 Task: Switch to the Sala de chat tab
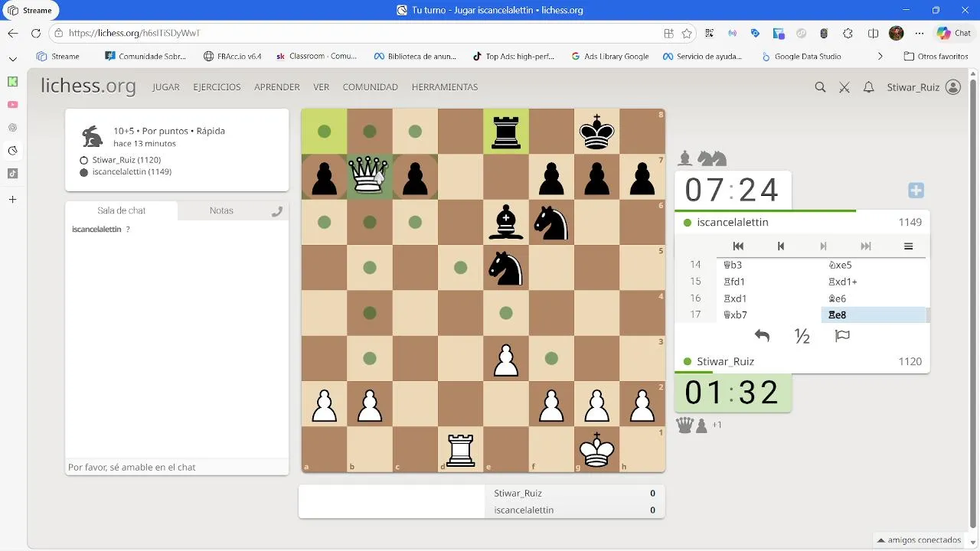(x=121, y=210)
